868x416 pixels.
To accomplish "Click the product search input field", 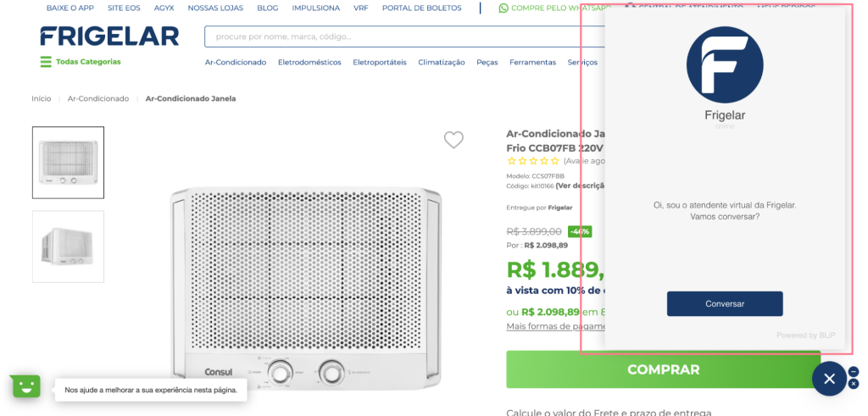I will point(390,36).
